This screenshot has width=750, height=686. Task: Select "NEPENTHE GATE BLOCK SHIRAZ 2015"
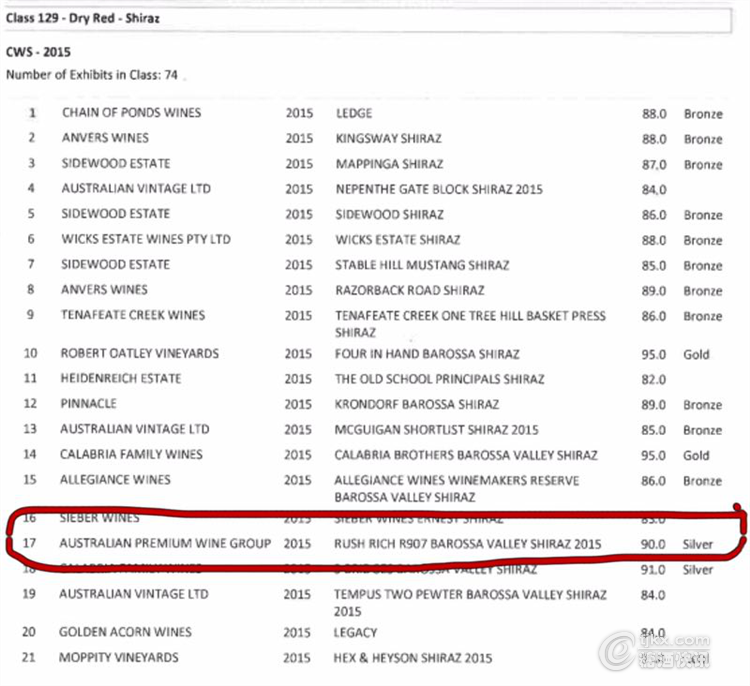click(439, 189)
